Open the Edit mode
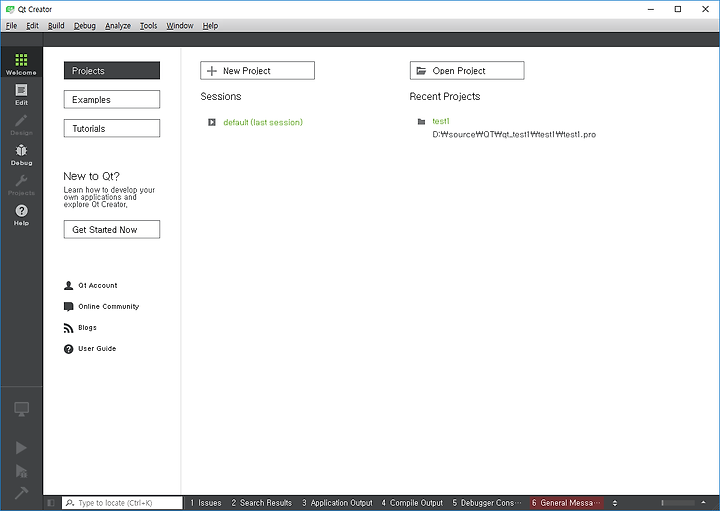The width and height of the screenshot is (720, 511). (x=21, y=95)
